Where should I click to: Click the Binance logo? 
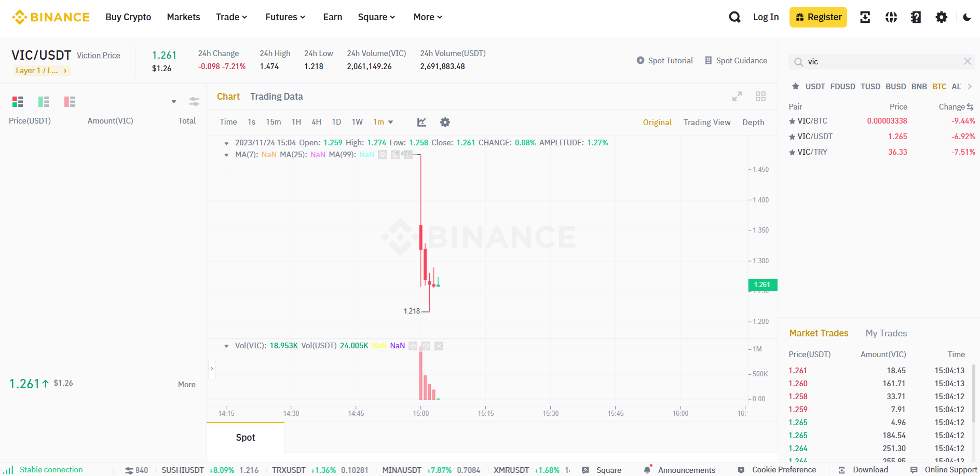pos(51,17)
